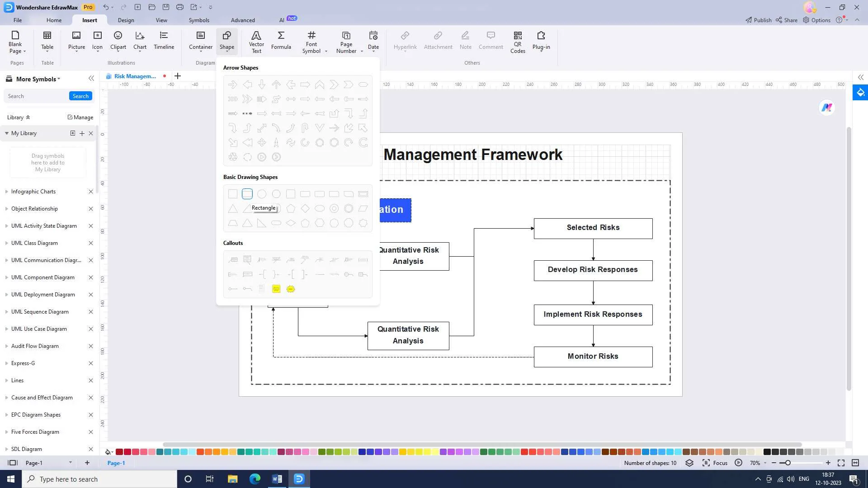Click the Vector Text tool
The width and height of the screenshot is (868, 488).
[x=256, y=41]
